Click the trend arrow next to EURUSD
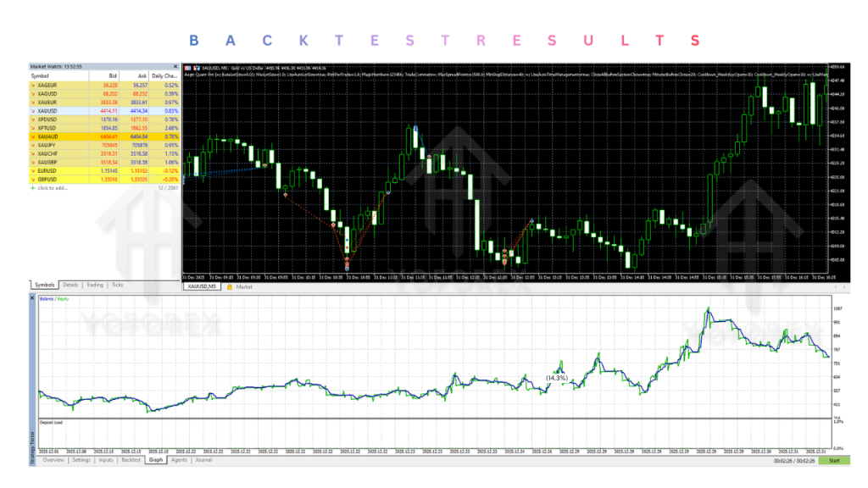This screenshot has height=488, width=868. (31, 169)
